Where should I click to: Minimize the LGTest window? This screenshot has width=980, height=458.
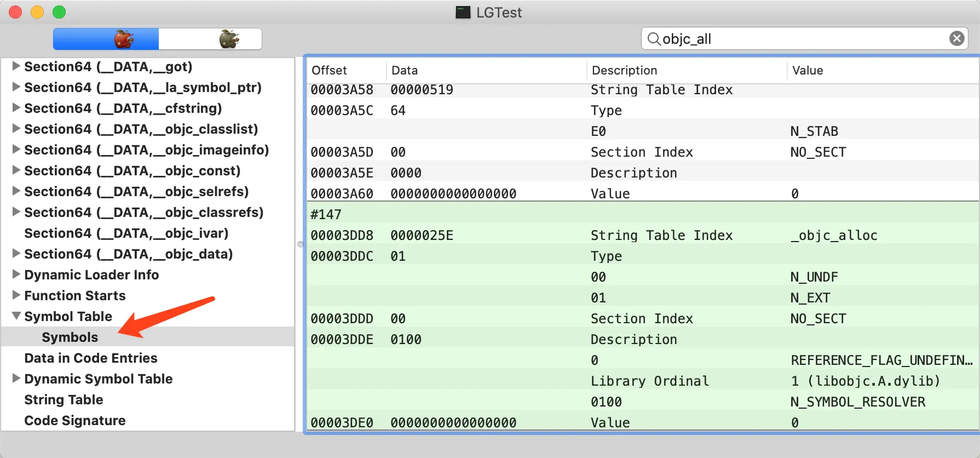click(x=37, y=12)
